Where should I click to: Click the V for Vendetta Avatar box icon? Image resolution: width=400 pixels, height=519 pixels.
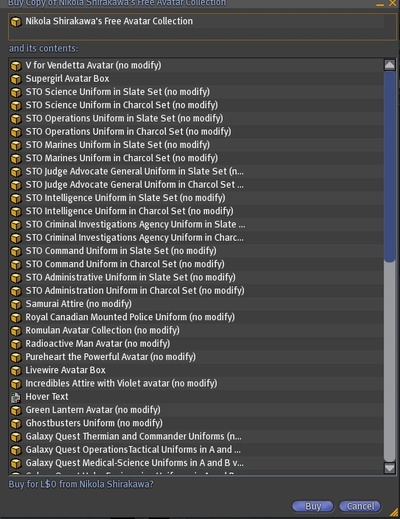[x=16, y=66]
